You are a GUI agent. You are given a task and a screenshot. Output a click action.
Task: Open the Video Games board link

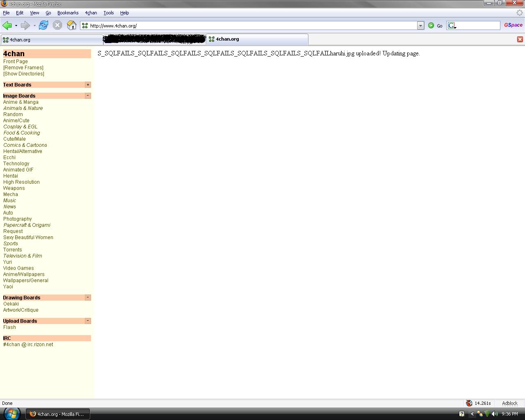tap(18, 268)
